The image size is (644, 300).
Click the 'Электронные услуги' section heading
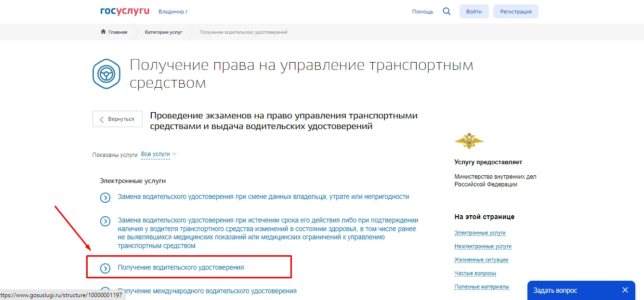tap(133, 181)
